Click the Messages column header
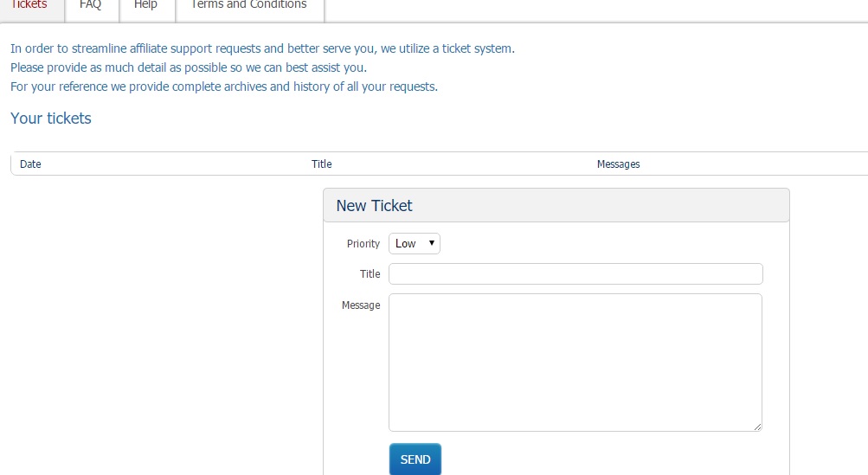868x475 pixels. point(619,164)
